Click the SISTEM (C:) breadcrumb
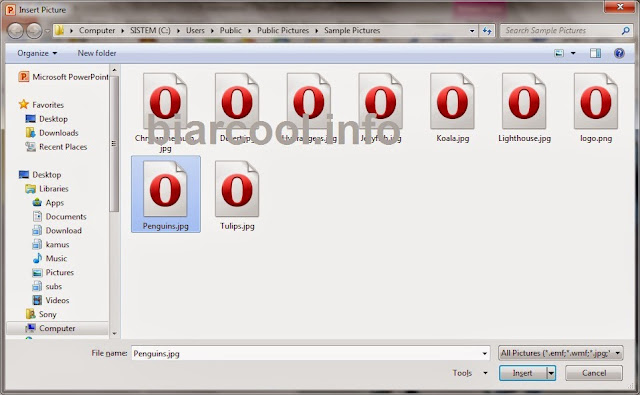The image size is (640, 395). [150, 30]
